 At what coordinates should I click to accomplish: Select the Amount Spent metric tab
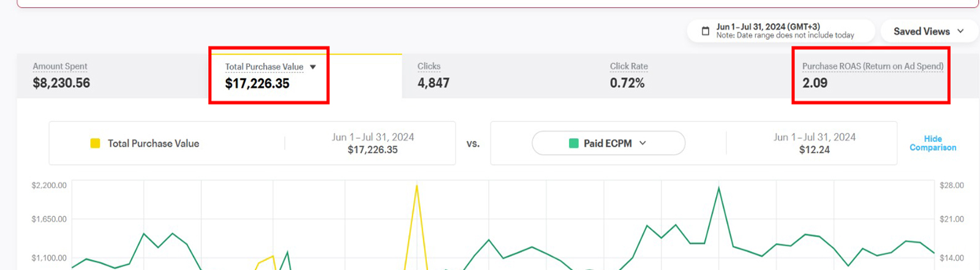click(61, 75)
